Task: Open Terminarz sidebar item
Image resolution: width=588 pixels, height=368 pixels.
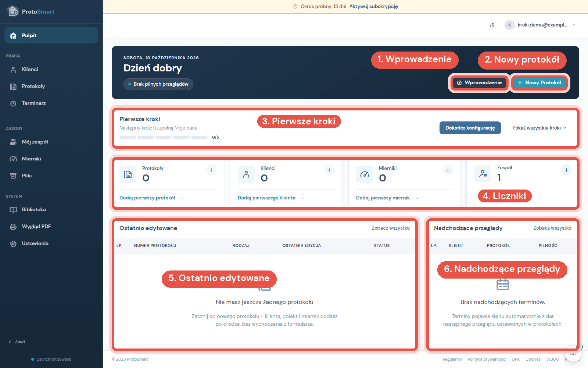Action: [x=51, y=103]
